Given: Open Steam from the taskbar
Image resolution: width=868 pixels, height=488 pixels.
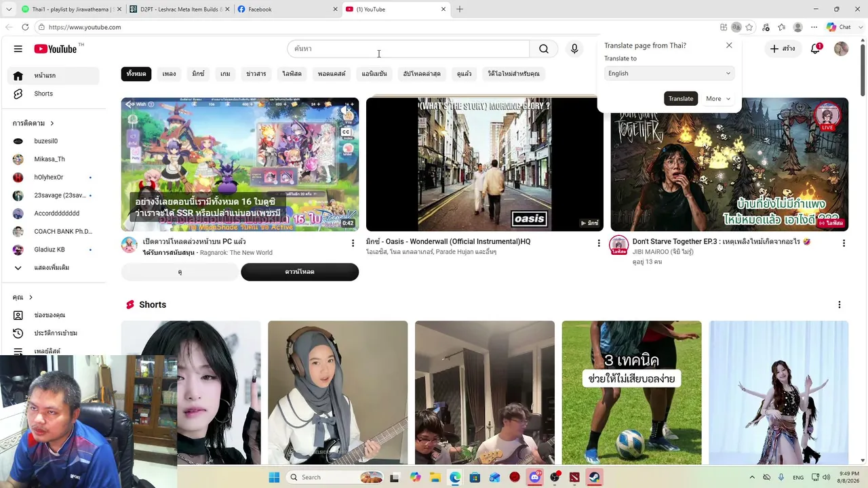Looking at the screenshot, I should [x=594, y=477].
